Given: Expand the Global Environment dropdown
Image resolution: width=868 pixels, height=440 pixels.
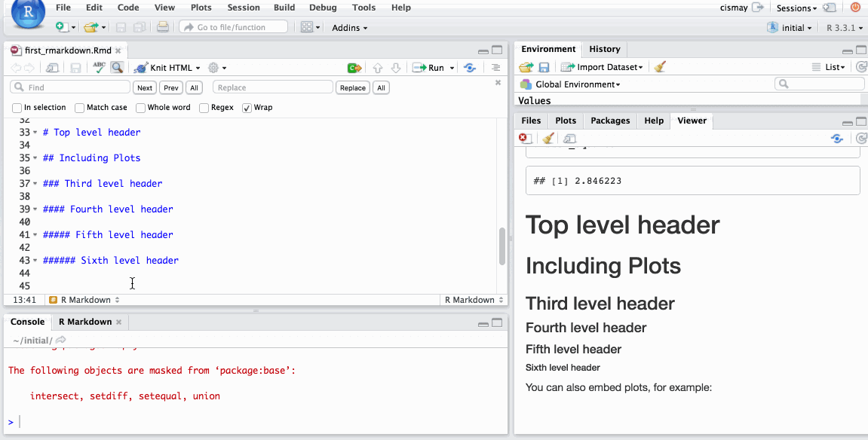Looking at the screenshot, I should 577,84.
